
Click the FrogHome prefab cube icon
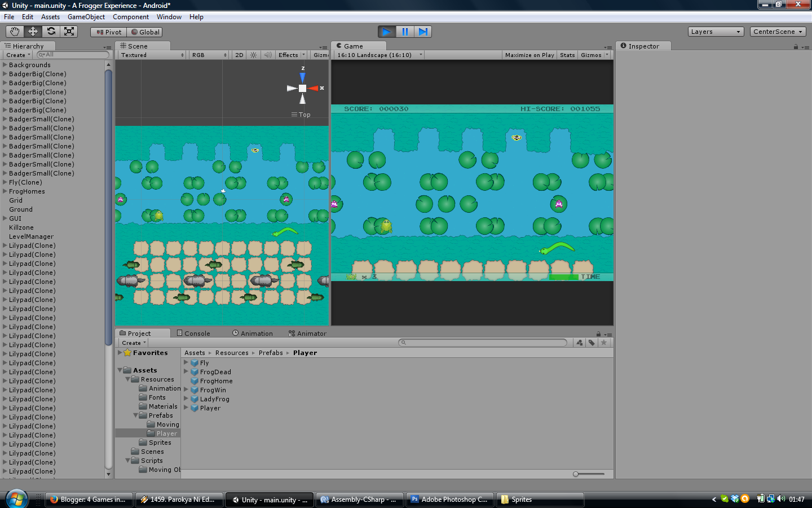coord(195,381)
